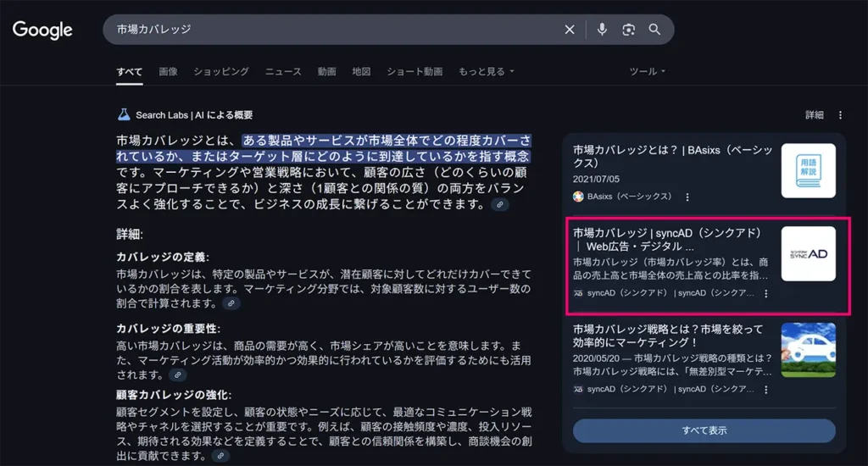Switch to the 地図 tab
The width and height of the screenshot is (868, 466).
(x=361, y=71)
